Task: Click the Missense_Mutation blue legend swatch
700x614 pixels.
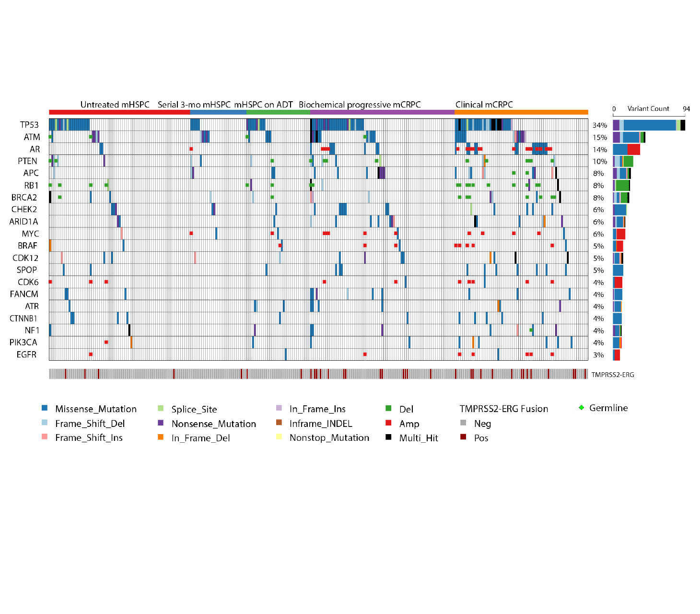Action: pyautogui.click(x=45, y=408)
